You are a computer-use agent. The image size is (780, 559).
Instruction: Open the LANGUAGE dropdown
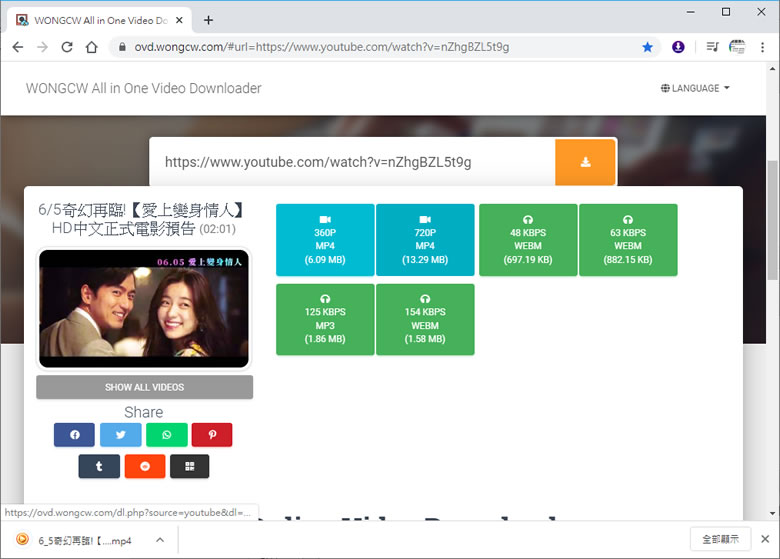(695, 88)
